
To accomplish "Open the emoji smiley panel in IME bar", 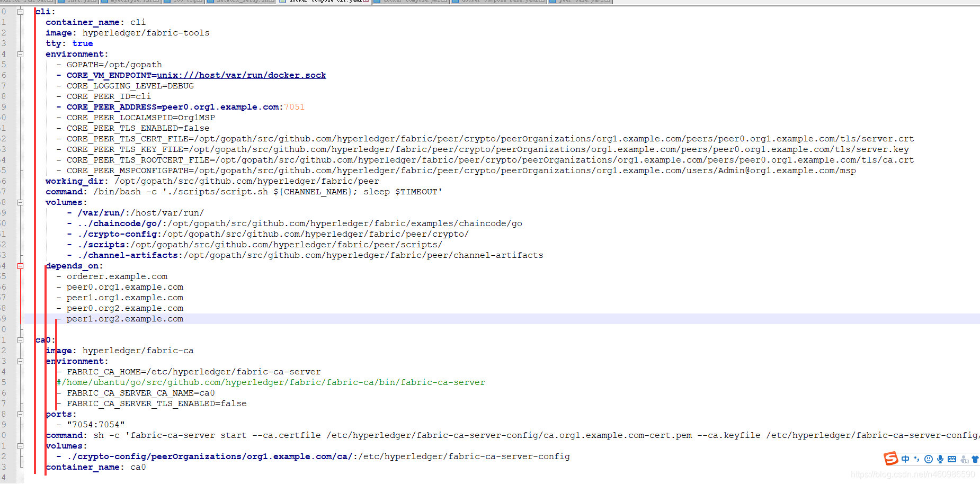I will (x=928, y=459).
